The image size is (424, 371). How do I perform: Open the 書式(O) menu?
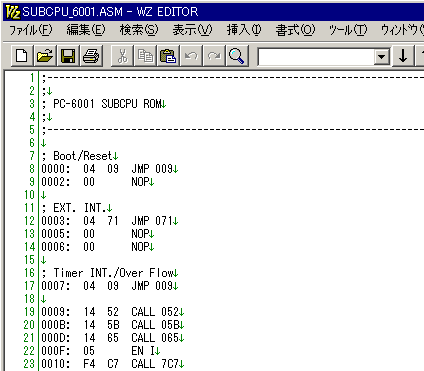pos(295,30)
